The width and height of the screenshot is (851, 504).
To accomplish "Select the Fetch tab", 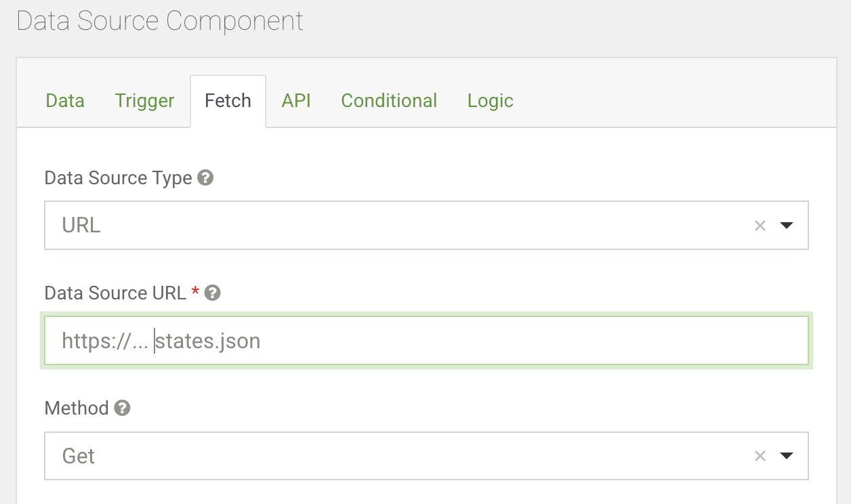I will click(228, 101).
